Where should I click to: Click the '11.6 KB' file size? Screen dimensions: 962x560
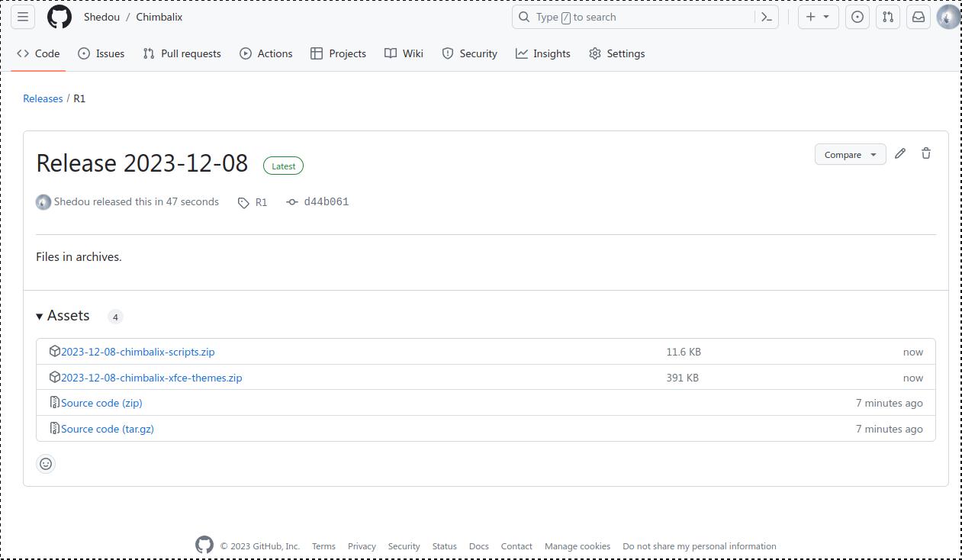[x=684, y=352]
